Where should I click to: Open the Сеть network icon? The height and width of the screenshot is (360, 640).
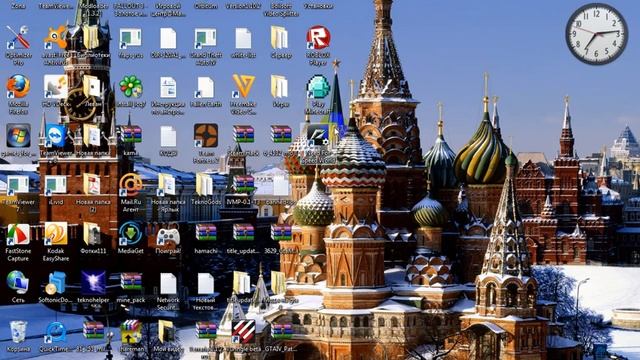[18, 282]
